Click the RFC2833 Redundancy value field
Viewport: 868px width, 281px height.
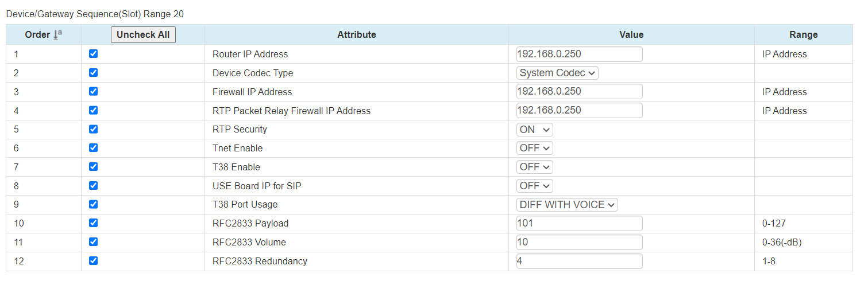point(579,261)
